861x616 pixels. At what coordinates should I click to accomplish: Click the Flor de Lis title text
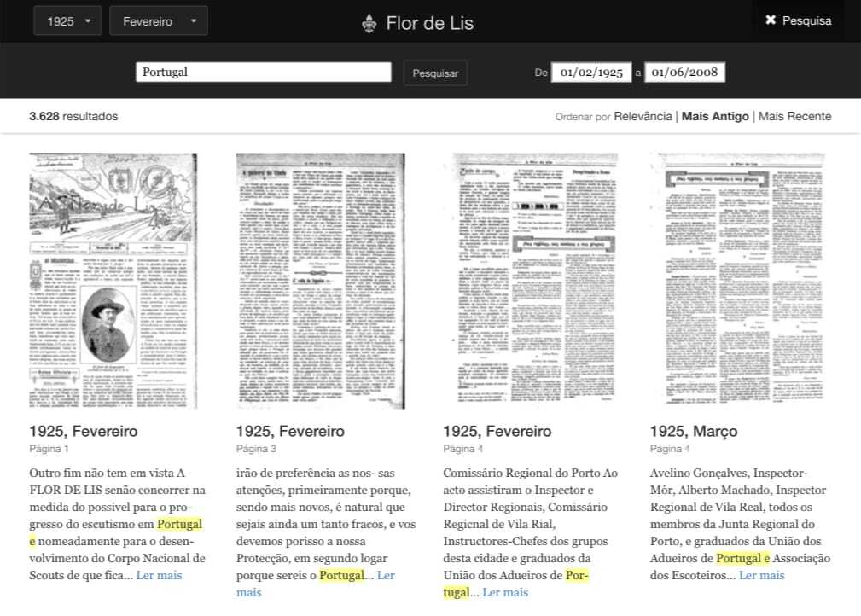pyautogui.click(x=429, y=22)
